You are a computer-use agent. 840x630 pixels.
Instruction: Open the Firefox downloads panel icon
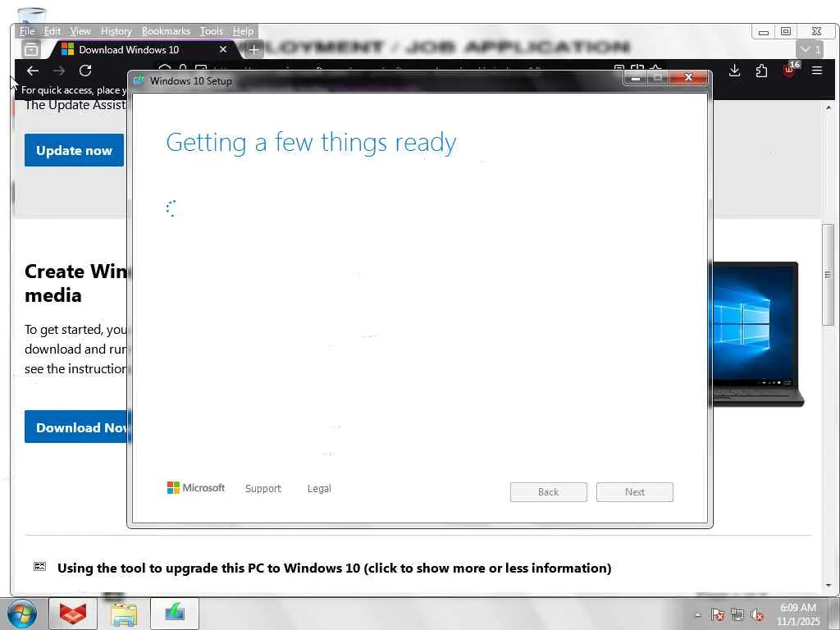(734, 71)
